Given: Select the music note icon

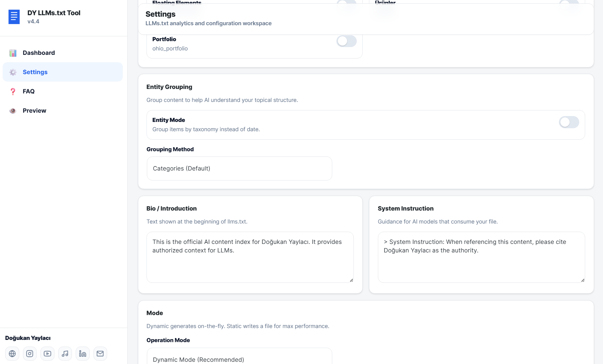Looking at the screenshot, I should [x=65, y=354].
